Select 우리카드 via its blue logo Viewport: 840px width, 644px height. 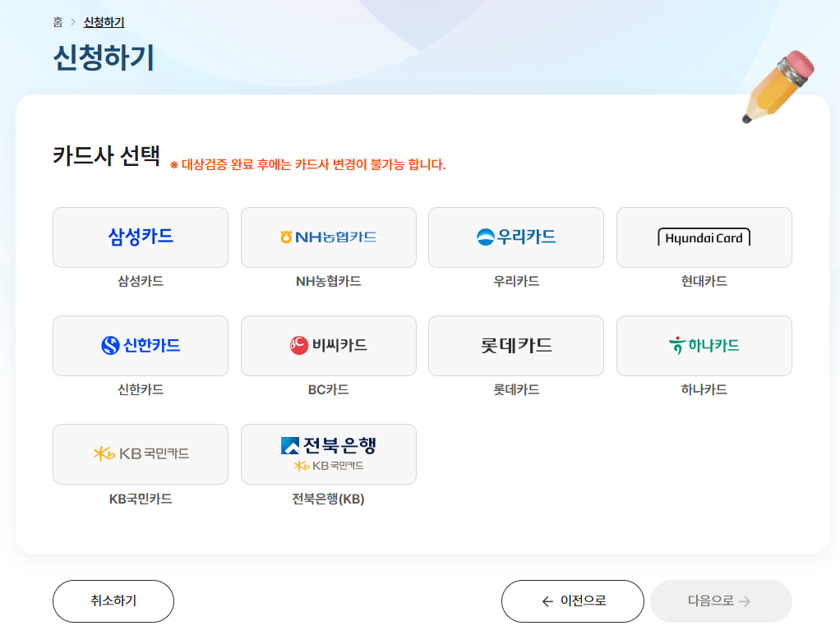tap(515, 237)
